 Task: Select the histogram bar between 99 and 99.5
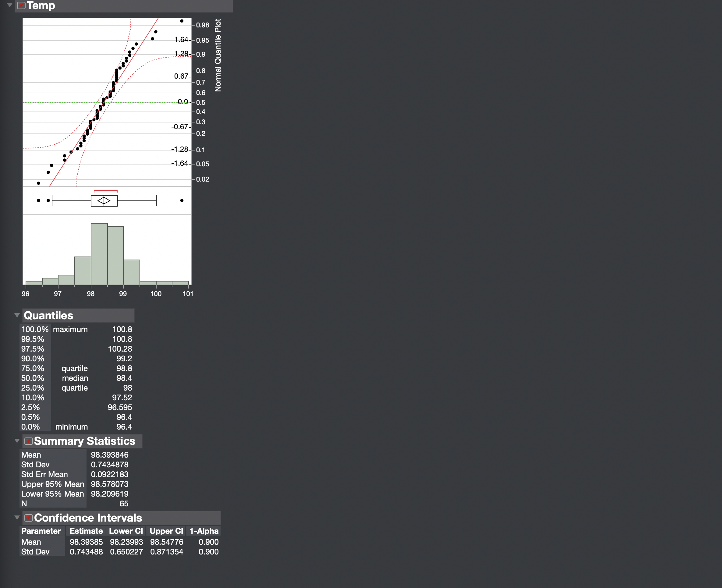click(x=132, y=272)
